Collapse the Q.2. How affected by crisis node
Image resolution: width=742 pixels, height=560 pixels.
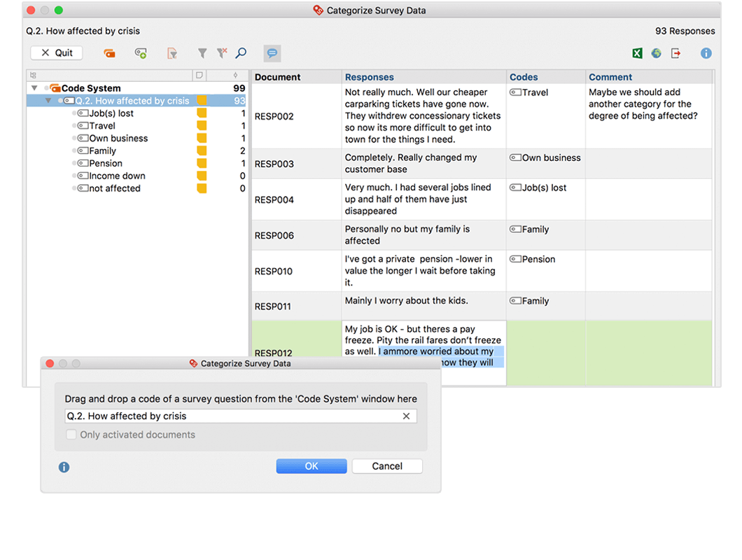pos(48,100)
